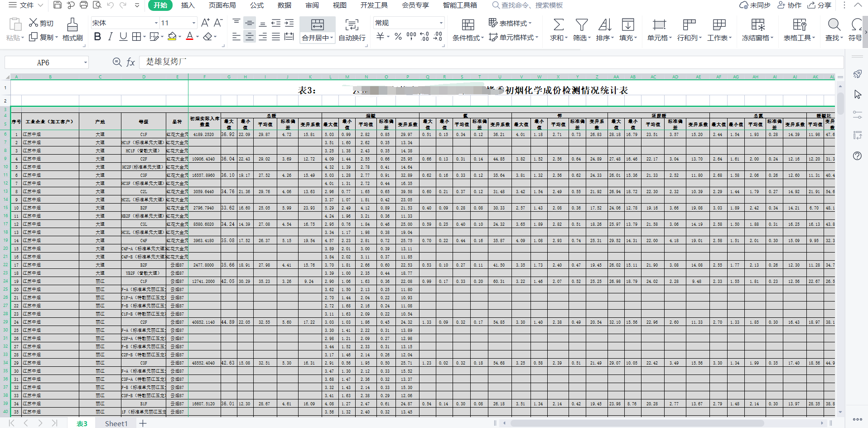Click the search commands field 查找命令
The image size is (868, 428).
tap(528, 5)
